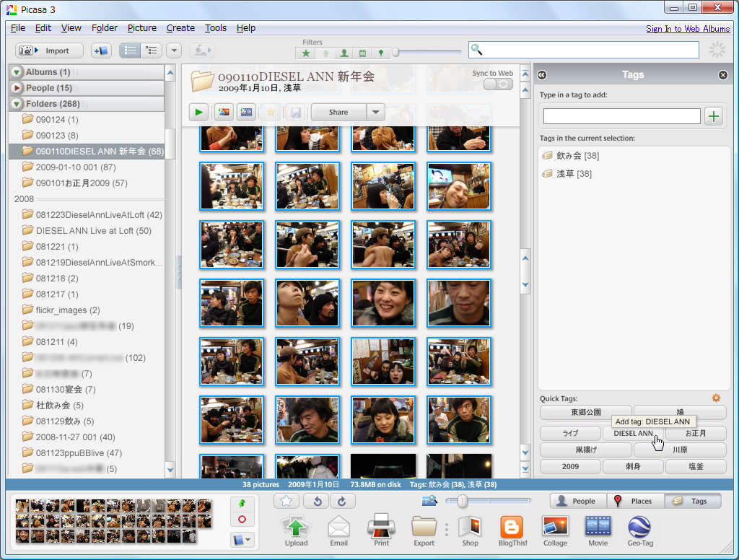Screen dimensions: 739x560
Task: Collapse the Albums section
Action: coord(17,72)
